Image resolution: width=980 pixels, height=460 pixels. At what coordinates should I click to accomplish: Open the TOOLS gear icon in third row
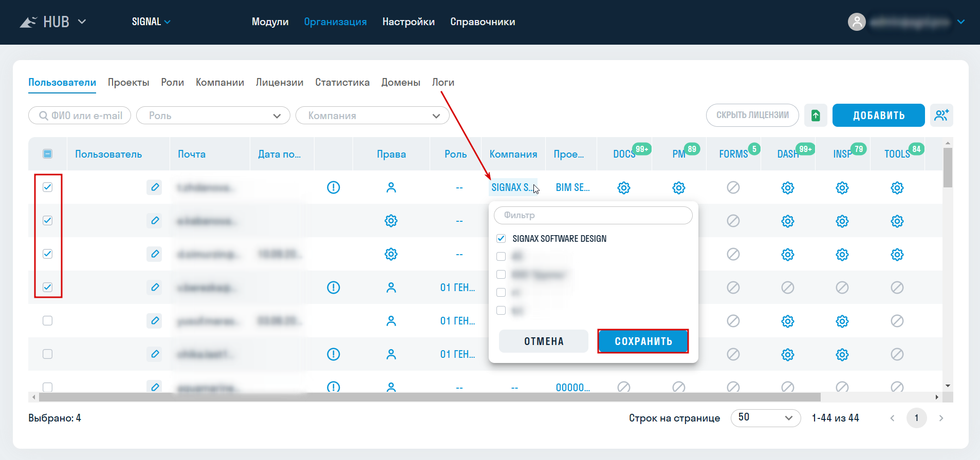pos(897,255)
